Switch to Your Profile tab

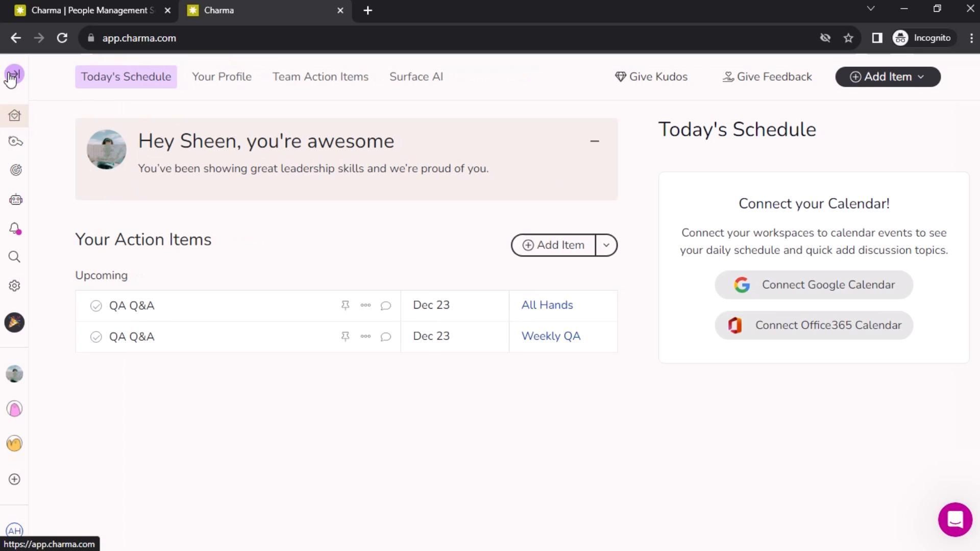(x=222, y=77)
